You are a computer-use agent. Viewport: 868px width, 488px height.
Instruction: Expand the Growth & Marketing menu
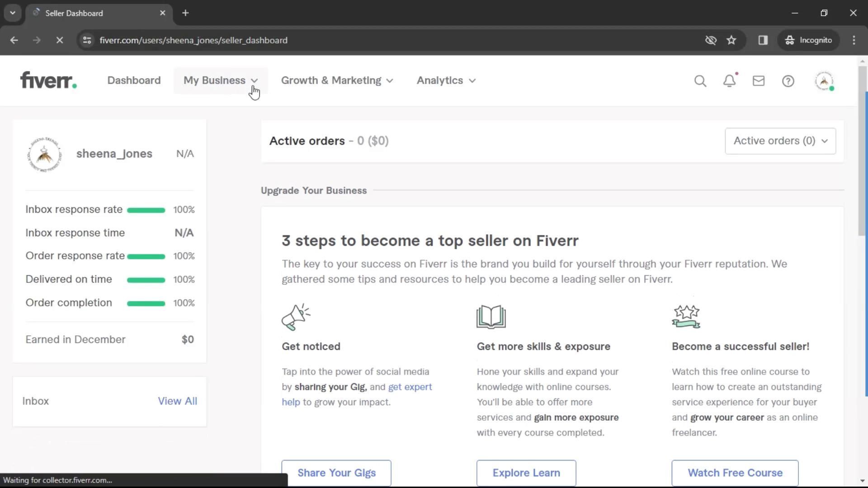(337, 80)
